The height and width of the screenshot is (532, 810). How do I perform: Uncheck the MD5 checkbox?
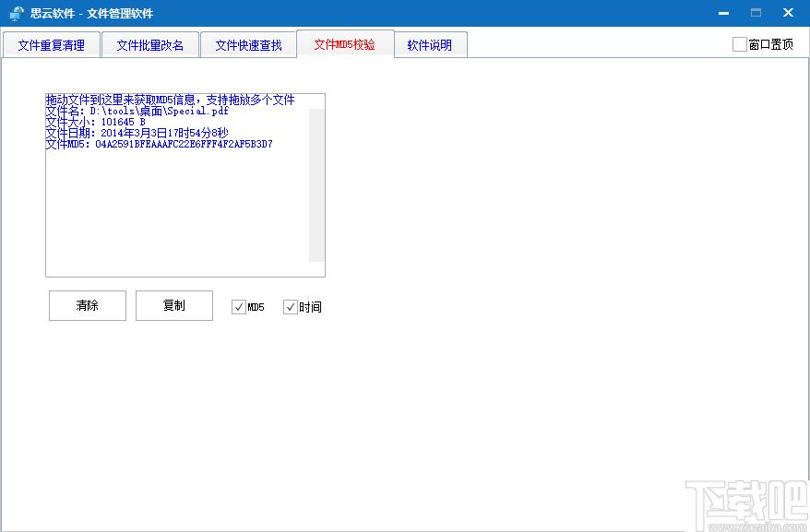pos(239,307)
